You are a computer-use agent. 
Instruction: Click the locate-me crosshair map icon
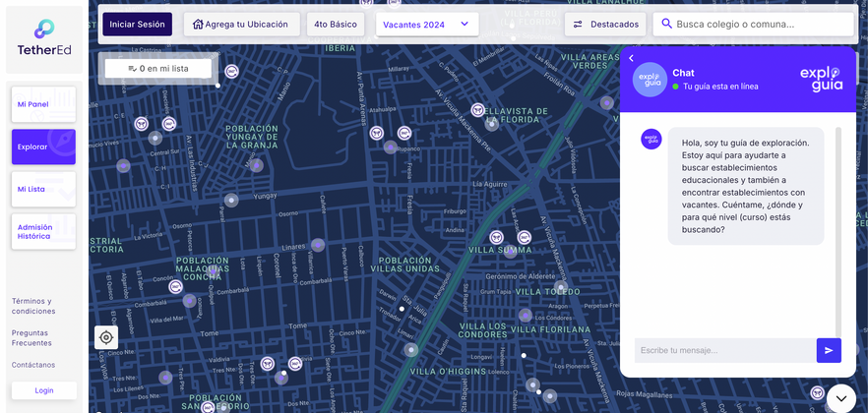[106, 337]
